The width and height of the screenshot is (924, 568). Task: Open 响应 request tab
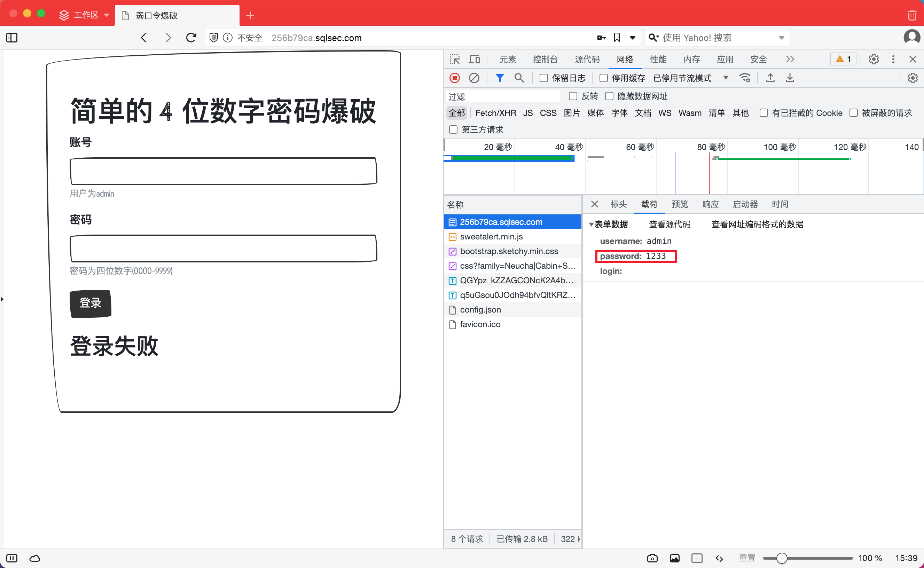710,204
